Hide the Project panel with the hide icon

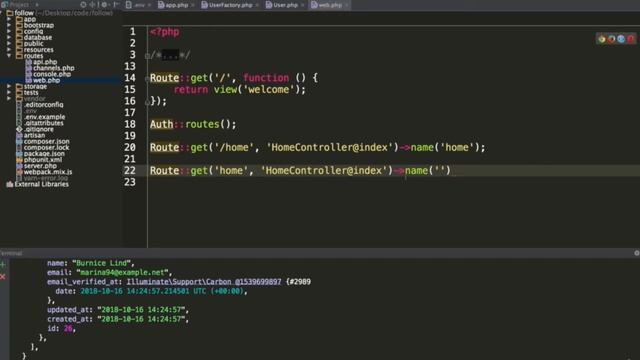(x=116, y=5)
